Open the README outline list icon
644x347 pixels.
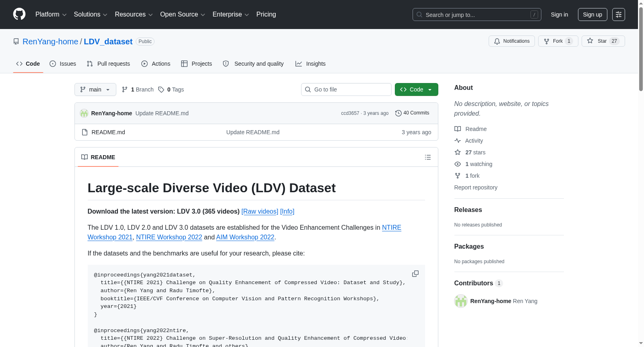428,157
